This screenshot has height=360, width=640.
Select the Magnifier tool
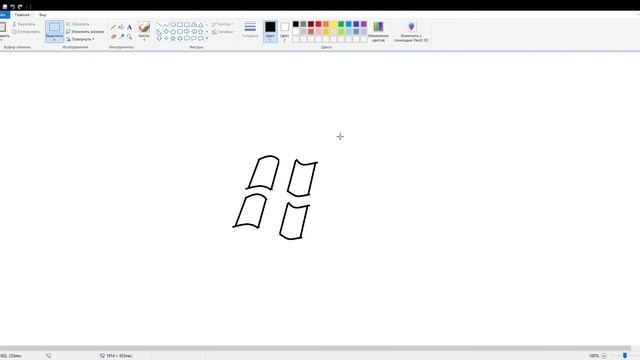pos(129,37)
